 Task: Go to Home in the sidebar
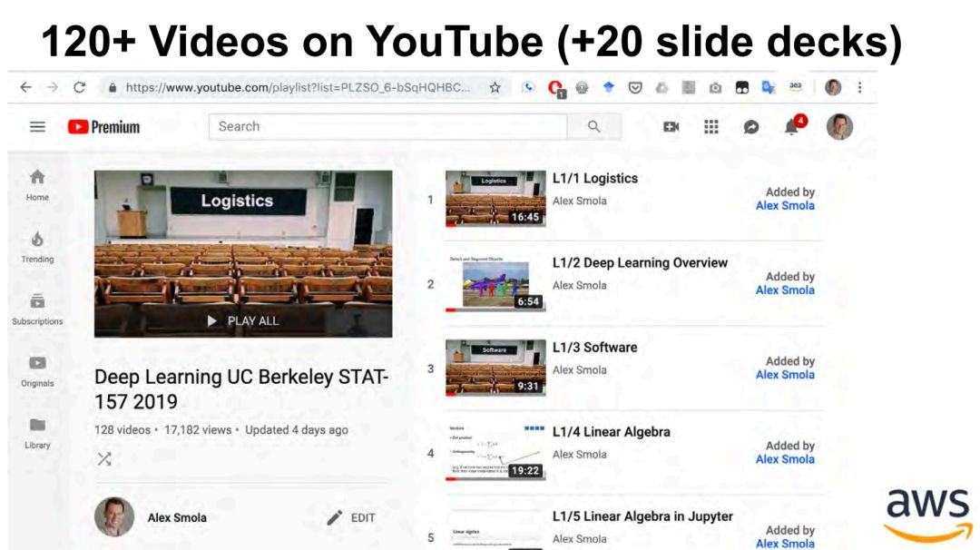click(x=37, y=185)
